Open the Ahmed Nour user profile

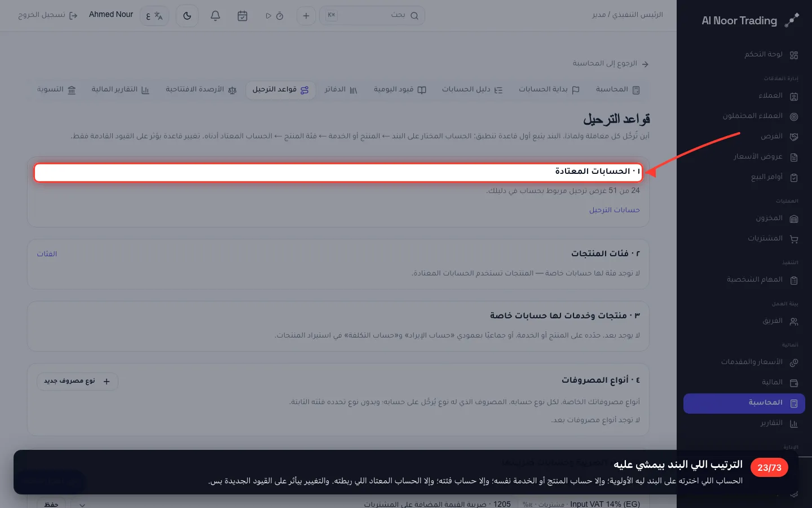pyautogui.click(x=111, y=15)
